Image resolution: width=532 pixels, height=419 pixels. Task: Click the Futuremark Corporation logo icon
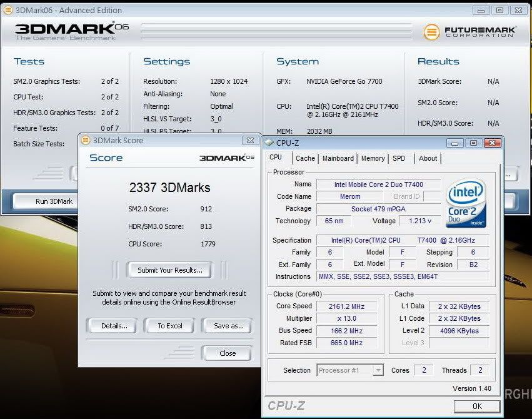[x=431, y=33]
